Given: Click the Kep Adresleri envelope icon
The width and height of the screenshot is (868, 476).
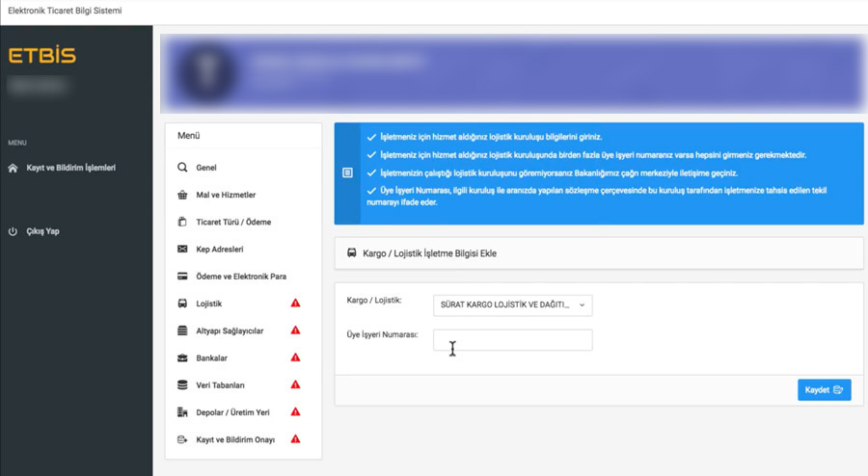Looking at the screenshot, I should pyautogui.click(x=182, y=249).
